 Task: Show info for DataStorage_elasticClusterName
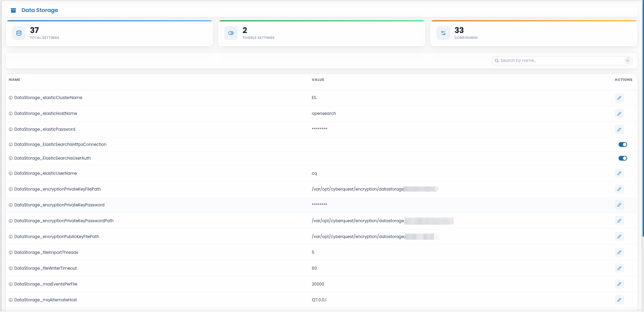(11, 98)
